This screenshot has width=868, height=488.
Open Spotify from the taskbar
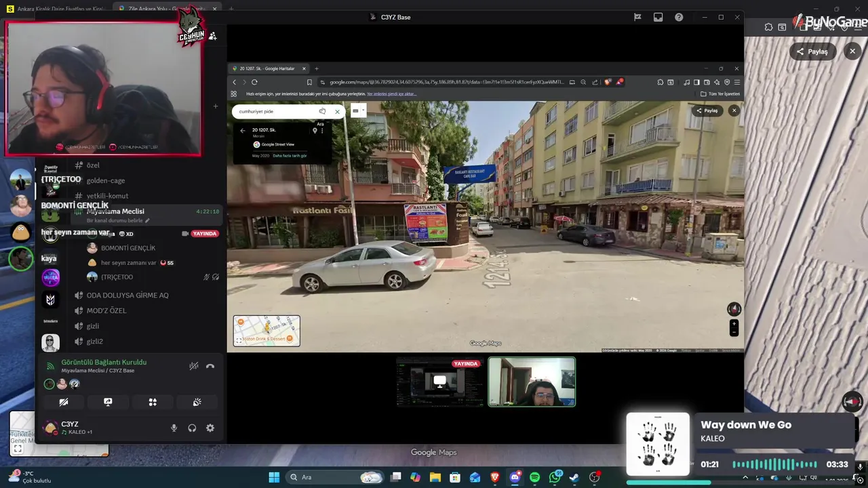point(534,477)
